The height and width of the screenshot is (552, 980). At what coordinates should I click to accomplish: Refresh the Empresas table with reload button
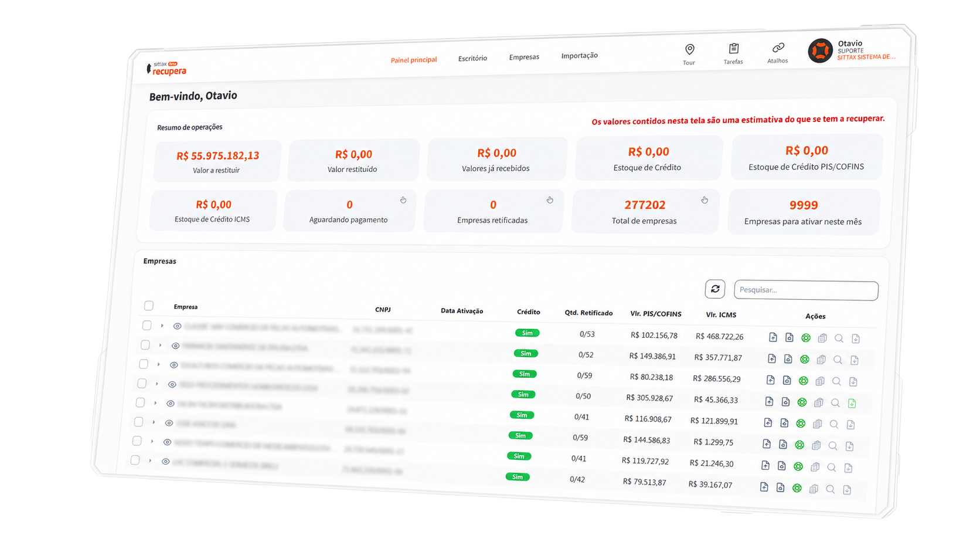click(x=715, y=289)
